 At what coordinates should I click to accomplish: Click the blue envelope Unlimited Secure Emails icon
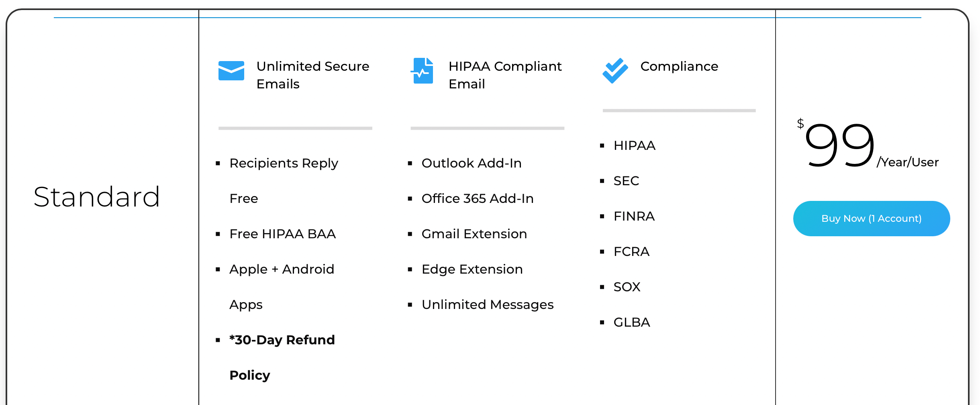(x=231, y=71)
